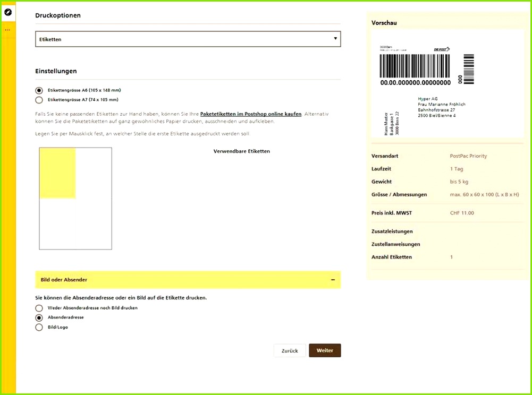The height and width of the screenshot is (395, 532).
Task: Open the Etiketten print options dropdown
Action: 188,39
